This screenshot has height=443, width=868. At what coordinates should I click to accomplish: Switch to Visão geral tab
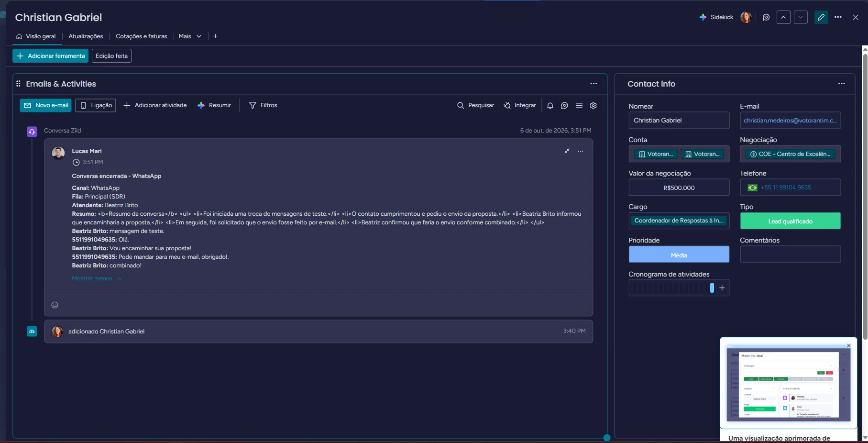pyautogui.click(x=36, y=36)
